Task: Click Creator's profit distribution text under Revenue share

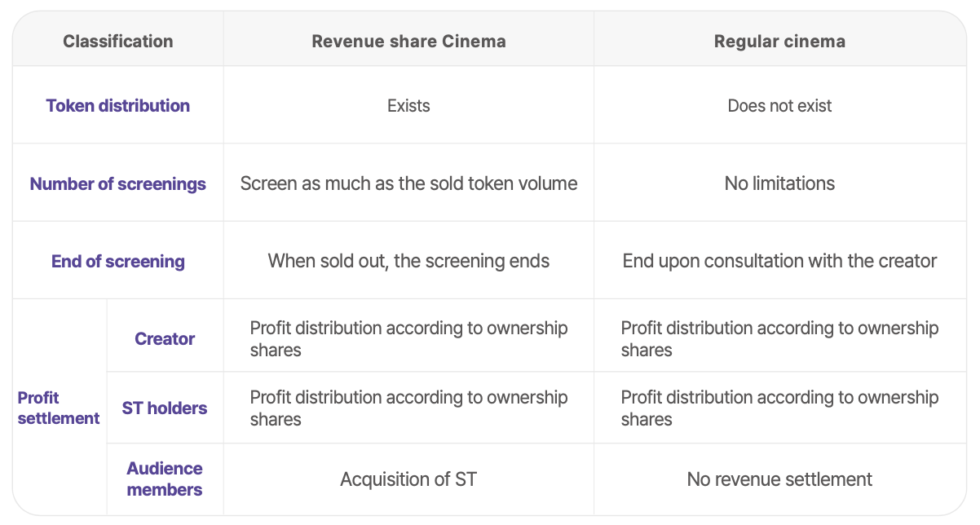Action: [408, 338]
